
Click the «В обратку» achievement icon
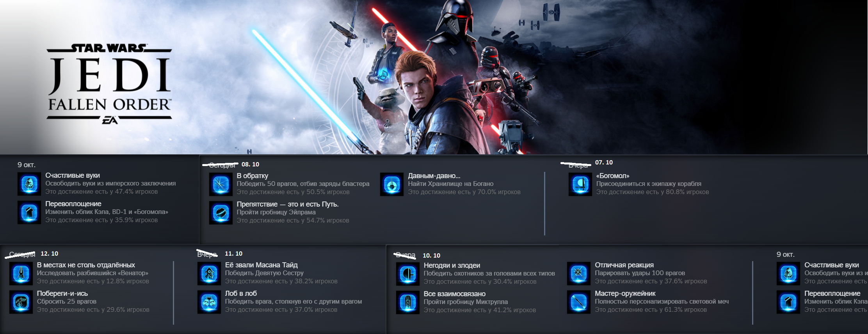coord(221,184)
